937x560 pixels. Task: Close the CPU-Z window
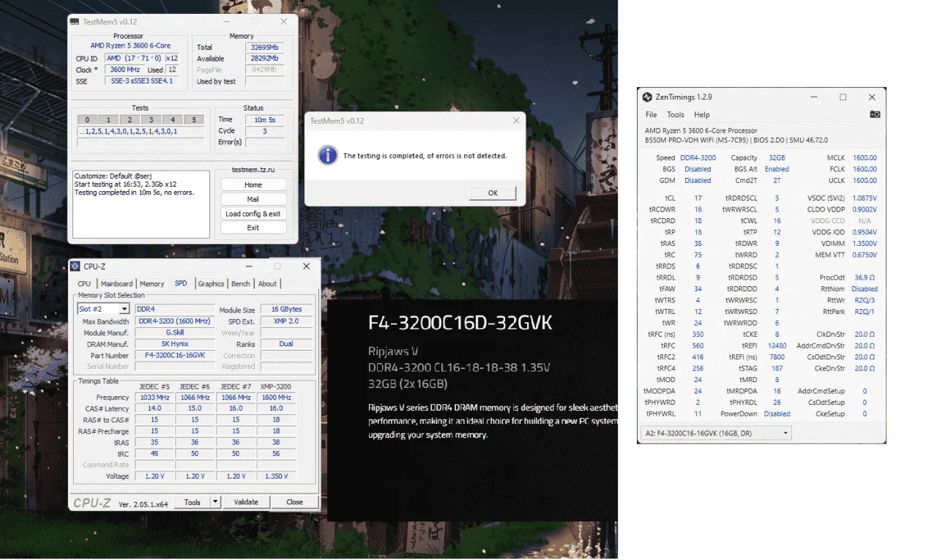pos(306,266)
